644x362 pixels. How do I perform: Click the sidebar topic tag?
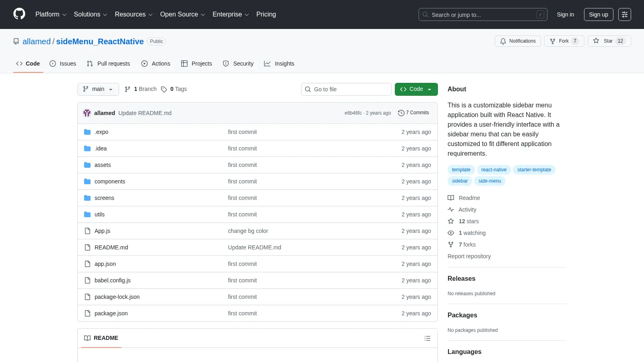[x=460, y=181]
